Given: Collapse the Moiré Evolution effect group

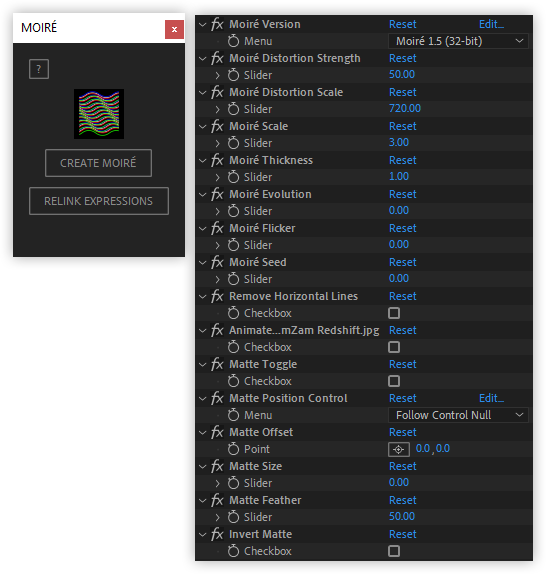Looking at the screenshot, I should (202, 194).
